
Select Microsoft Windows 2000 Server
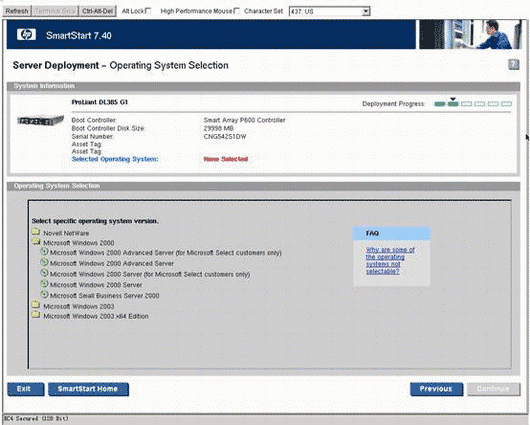click(x=96, y=285)
